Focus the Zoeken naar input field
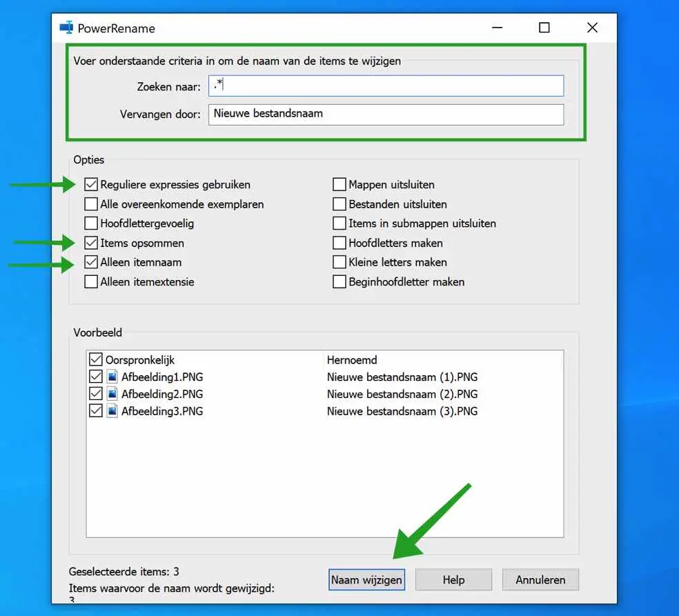 click(386, 86)
